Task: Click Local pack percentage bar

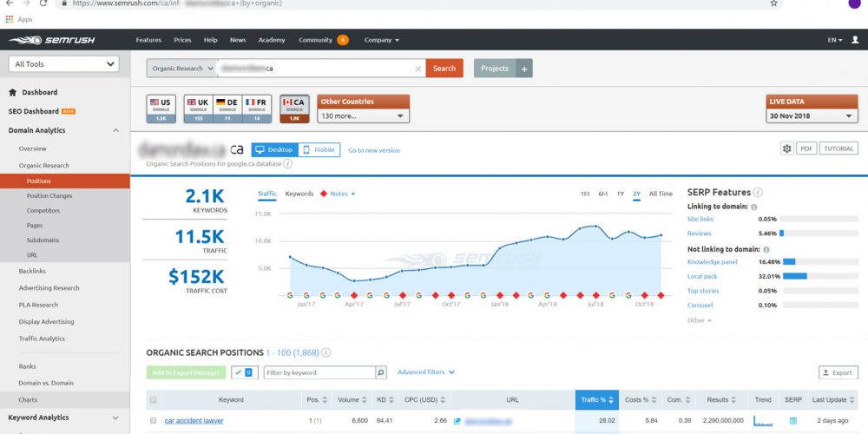Action: 820,276
